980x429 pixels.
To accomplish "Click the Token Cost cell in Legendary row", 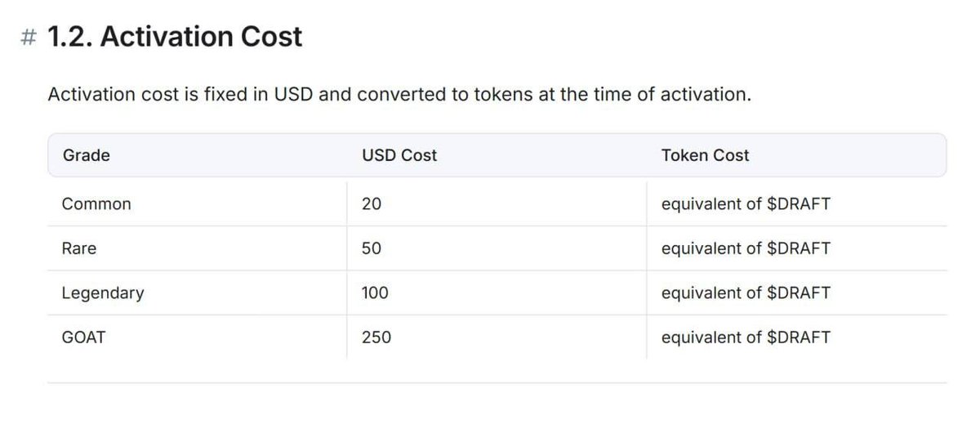I will [746, 293].
